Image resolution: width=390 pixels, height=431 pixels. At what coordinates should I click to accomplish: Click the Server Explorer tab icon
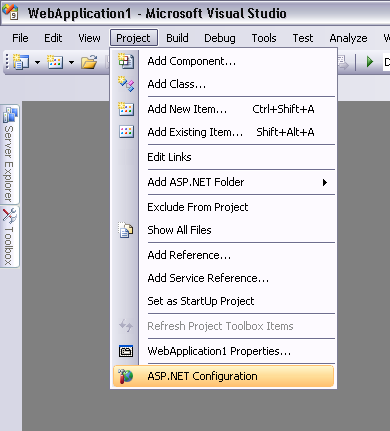click(10, 115)
